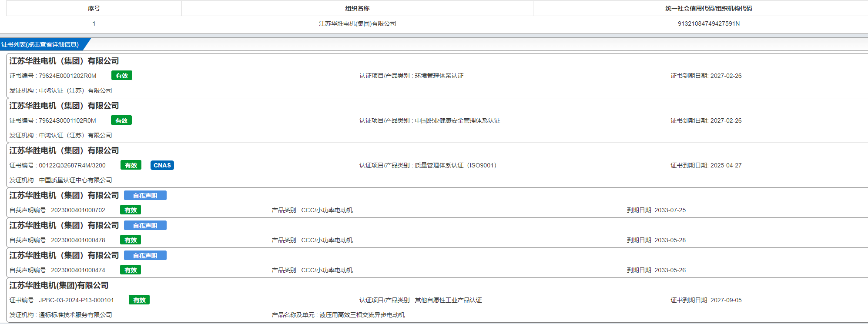Screen dimensions: 868x324
Task: Click the 序号 column header
Action: (94, 8)
